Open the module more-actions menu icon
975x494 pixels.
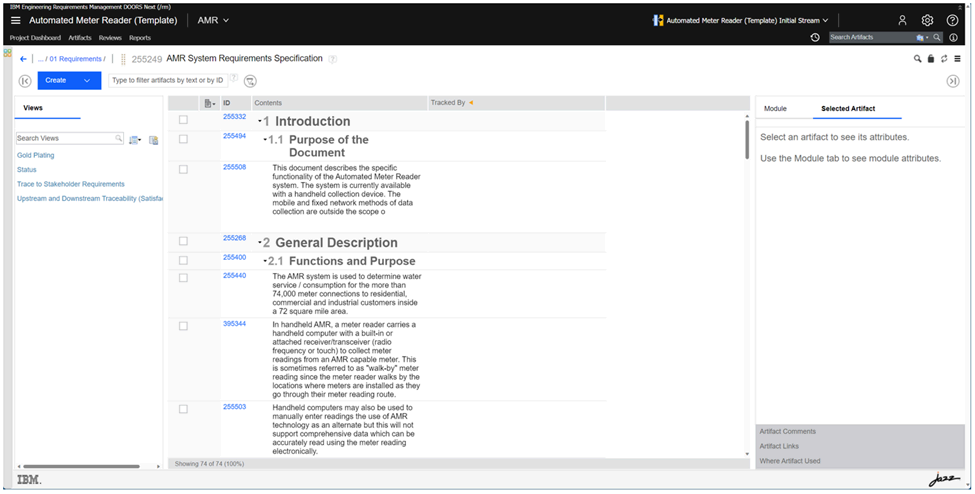[x=958, y=59]
